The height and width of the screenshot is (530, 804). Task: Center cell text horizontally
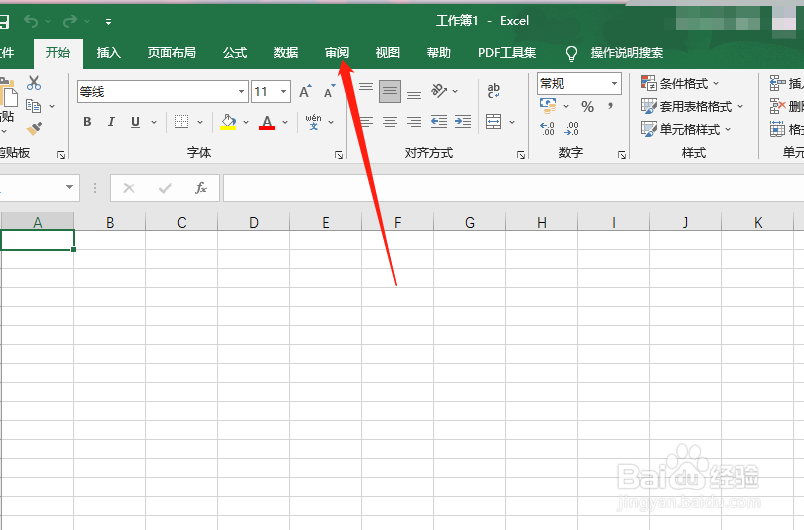coord(390,122)
